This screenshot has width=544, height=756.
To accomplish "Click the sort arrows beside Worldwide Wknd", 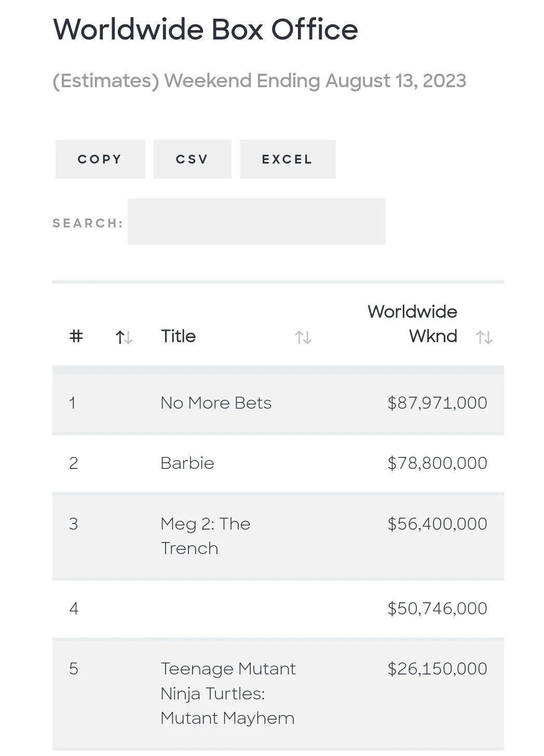I will click(x=484, y=337).
